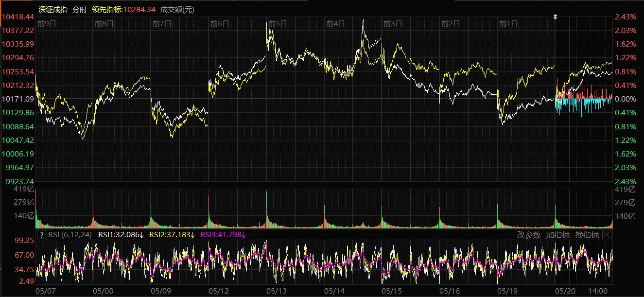Image resolution: width=644 pixels, height=297 pixels.
Task: Select the 前4日 day marker
Action: [x=335, y=23]
